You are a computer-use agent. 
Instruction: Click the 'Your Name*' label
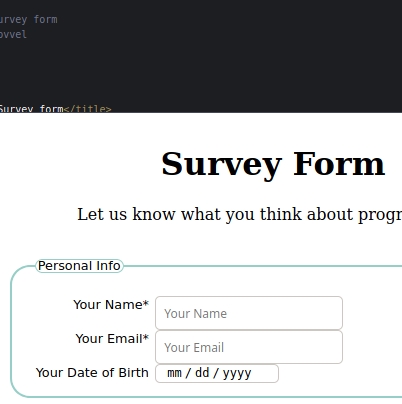111,305
